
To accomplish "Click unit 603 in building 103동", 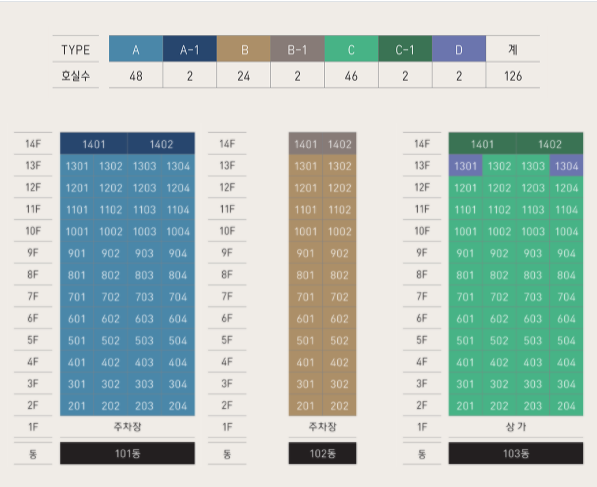I will coord(533,319).
